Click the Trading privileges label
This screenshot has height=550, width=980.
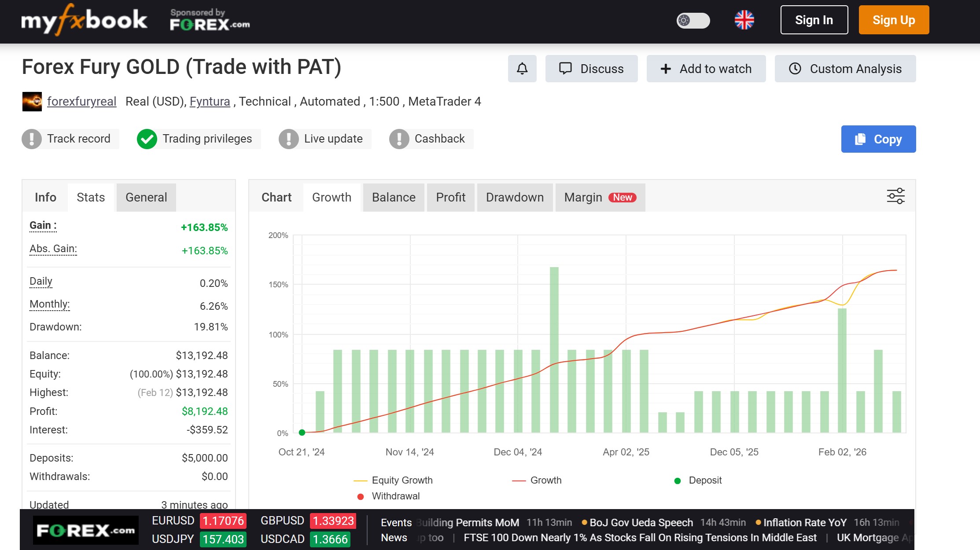(x=207, y=139)
